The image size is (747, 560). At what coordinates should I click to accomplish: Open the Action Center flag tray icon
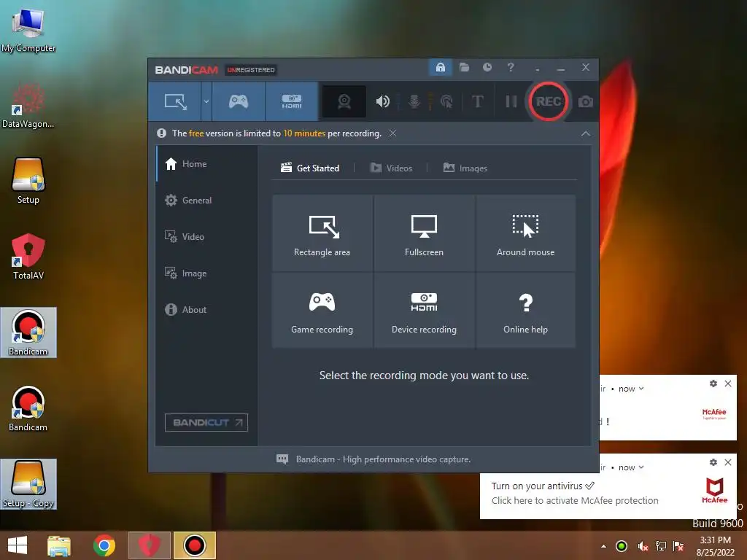tap(678, 546)
